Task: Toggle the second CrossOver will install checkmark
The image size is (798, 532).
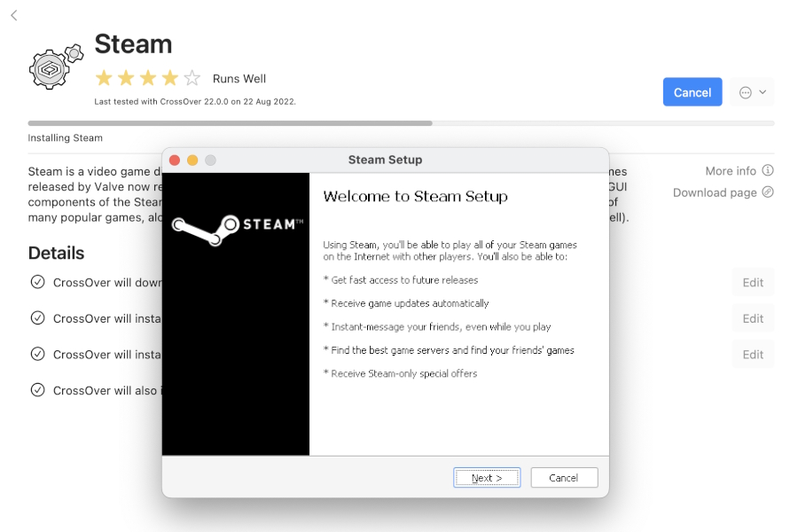Action: coord(37,354)
